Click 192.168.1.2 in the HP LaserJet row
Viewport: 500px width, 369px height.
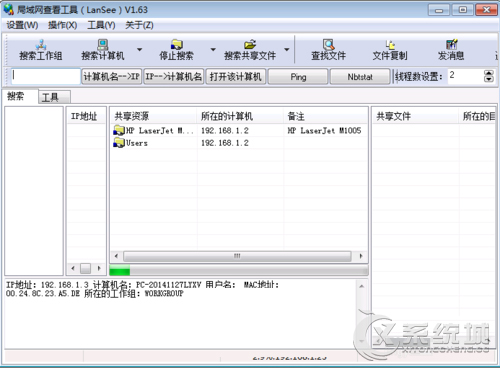pos(225,130)
